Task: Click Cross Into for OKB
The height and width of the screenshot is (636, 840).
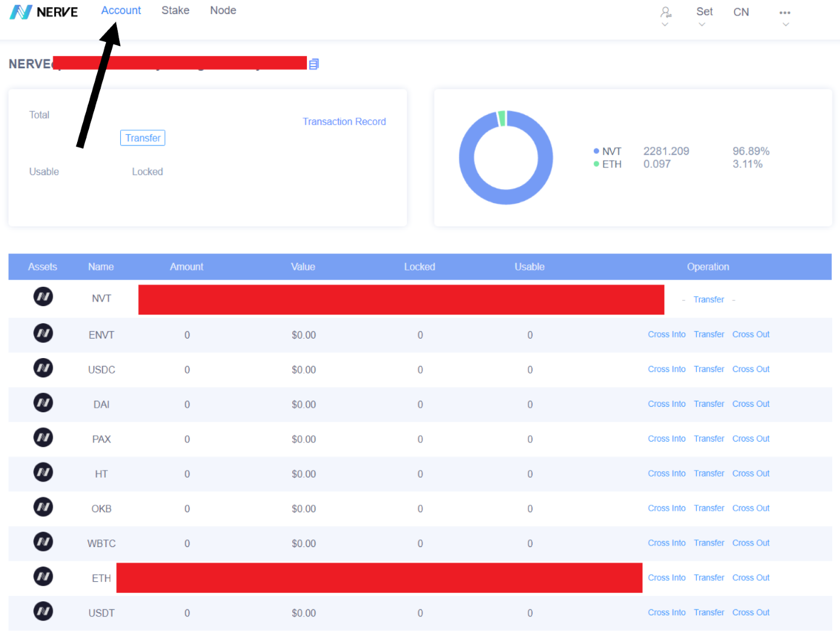Action: pos(667,508)
